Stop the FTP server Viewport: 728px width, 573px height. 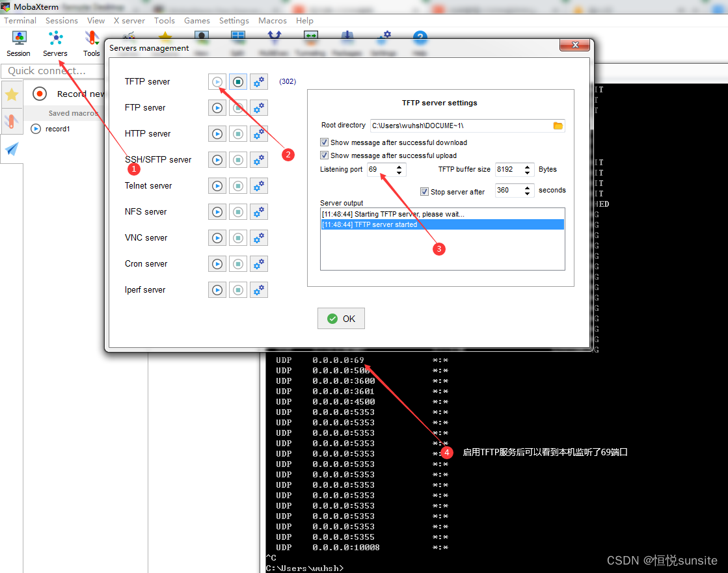[237, 108]
